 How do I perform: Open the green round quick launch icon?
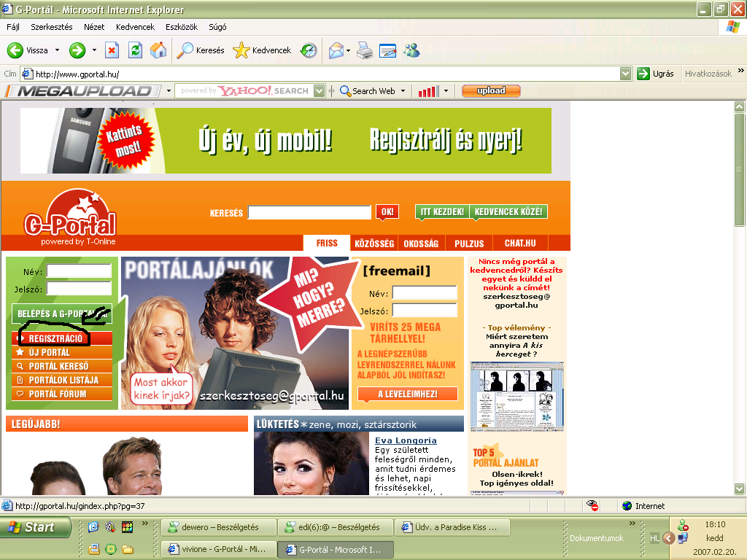point(111,550)
